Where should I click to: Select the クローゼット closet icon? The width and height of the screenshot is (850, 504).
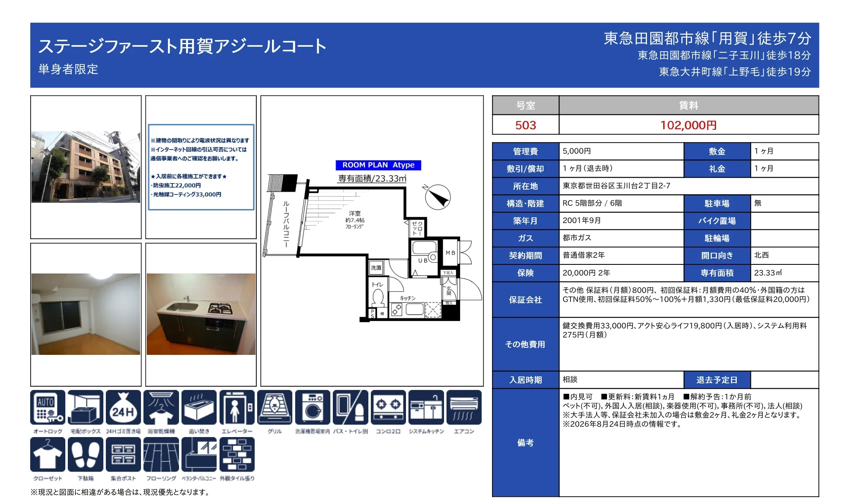tap(48, 454)
